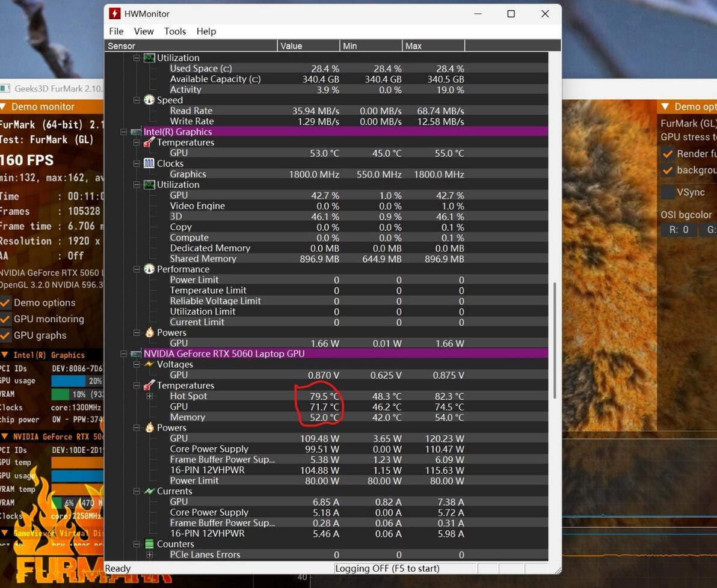Image resolution: width=717 pixels, height=588 pixels.
Task: Collapse the disk Utilization node
Action: click(x=137, y=58)
